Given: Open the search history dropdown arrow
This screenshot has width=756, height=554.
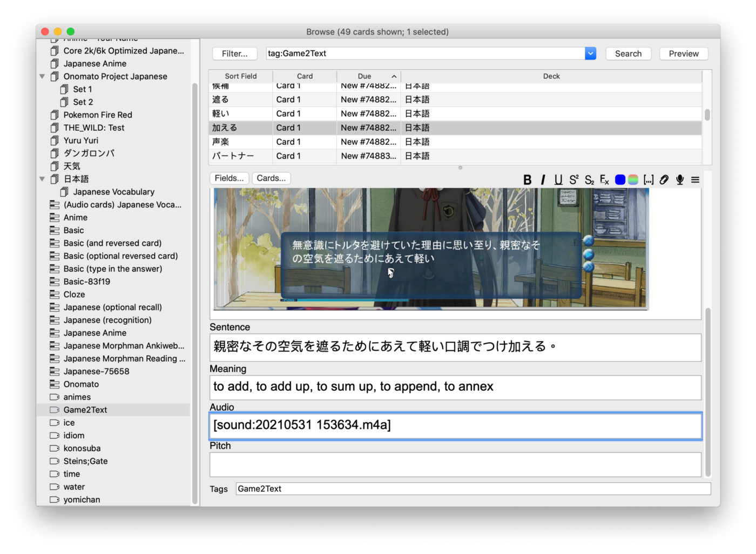Looking at the screenshot, I should (x=591, y=54).
